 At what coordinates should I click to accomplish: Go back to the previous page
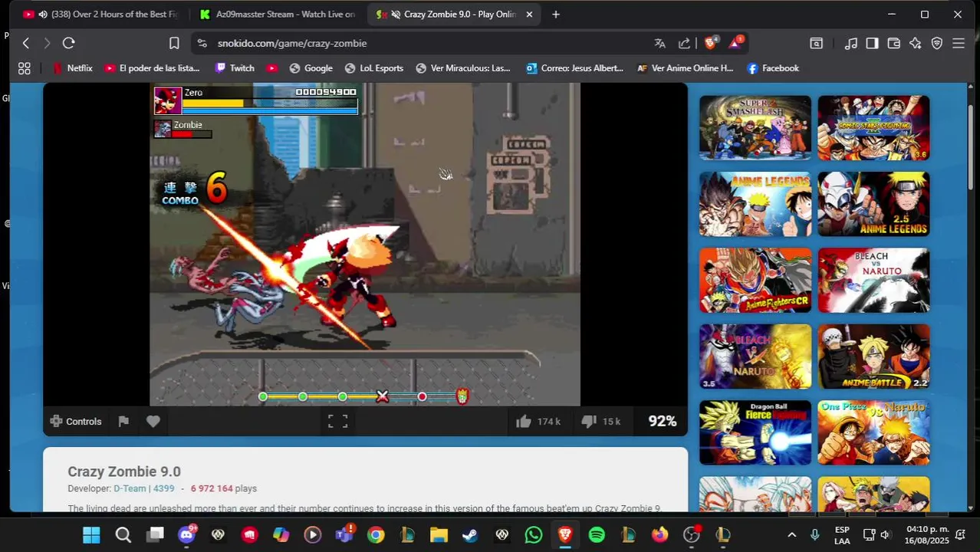point(26,43)
